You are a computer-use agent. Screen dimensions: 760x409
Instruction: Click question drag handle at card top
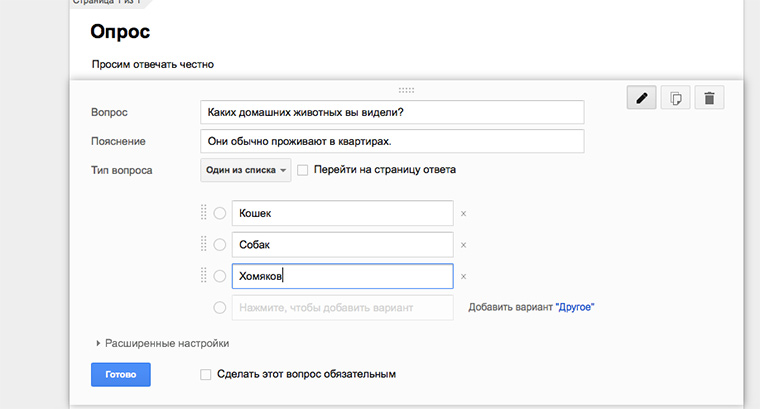[406, 90]
